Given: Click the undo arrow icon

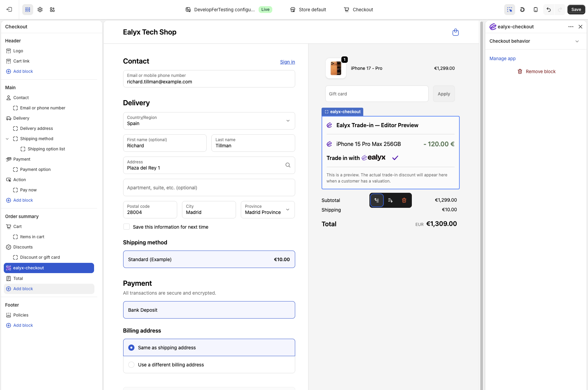Looking at the screenshot, I should click(548, 10).
